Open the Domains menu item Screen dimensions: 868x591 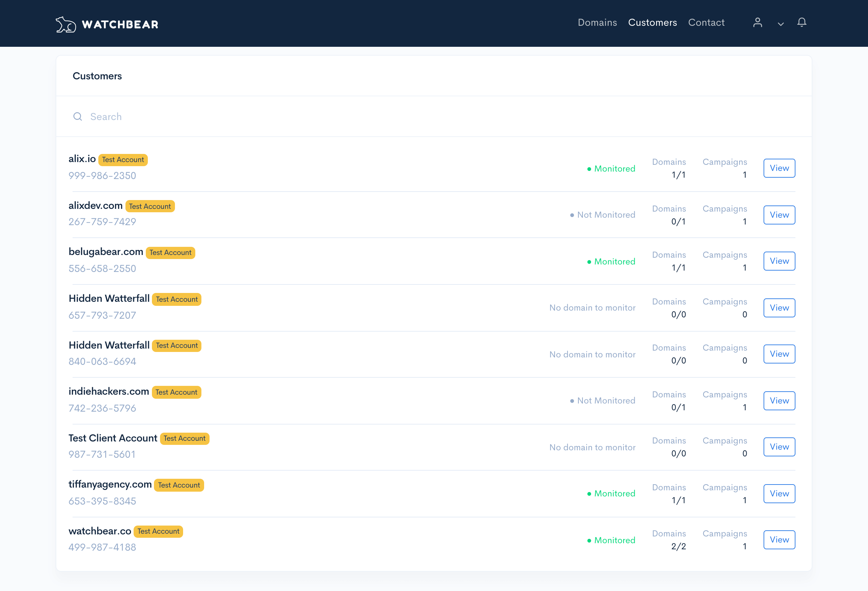pos(597,23)
